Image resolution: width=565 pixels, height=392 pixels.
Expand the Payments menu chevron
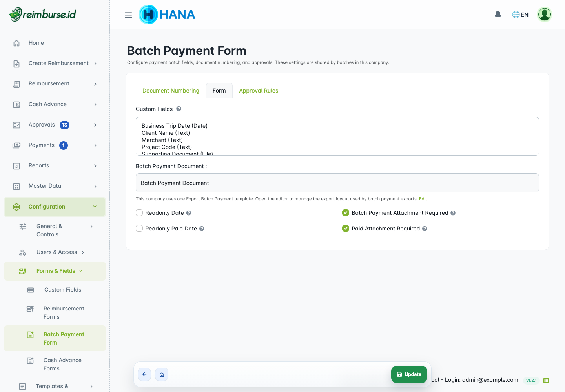click(x=95, y=145)
